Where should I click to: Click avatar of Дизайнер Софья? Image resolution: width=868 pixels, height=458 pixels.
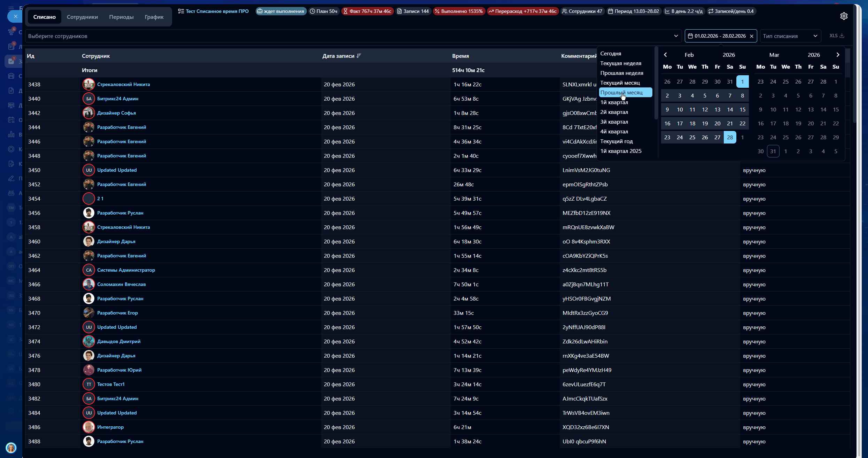coord(88,113)
